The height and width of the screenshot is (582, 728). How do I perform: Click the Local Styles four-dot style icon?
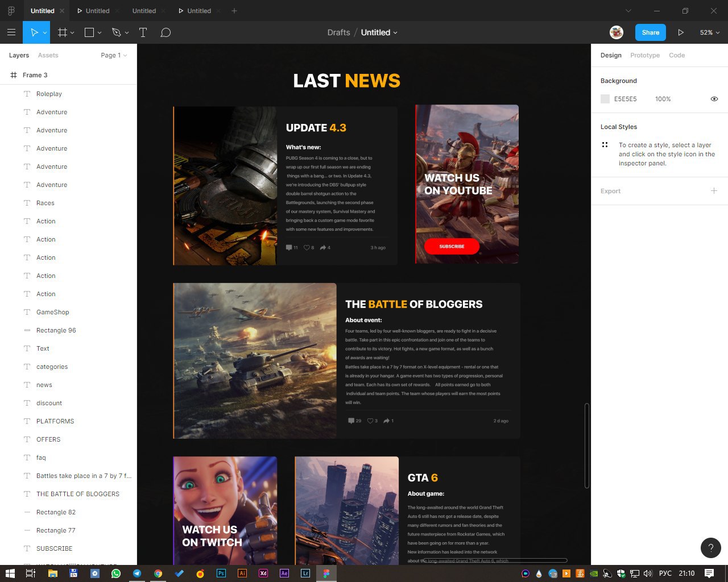pyautogui.click(x=605, y=145)
